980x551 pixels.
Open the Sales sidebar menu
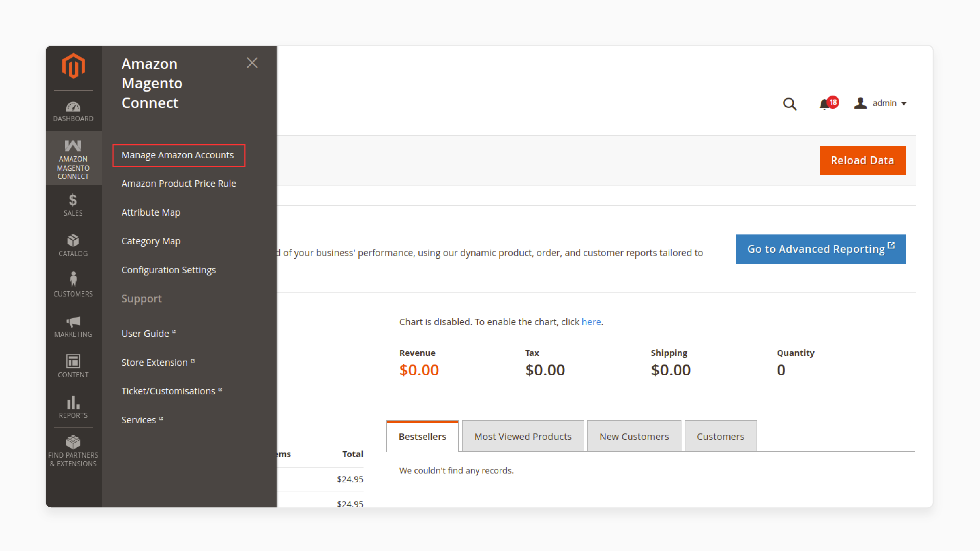click(x=73, y=205)
